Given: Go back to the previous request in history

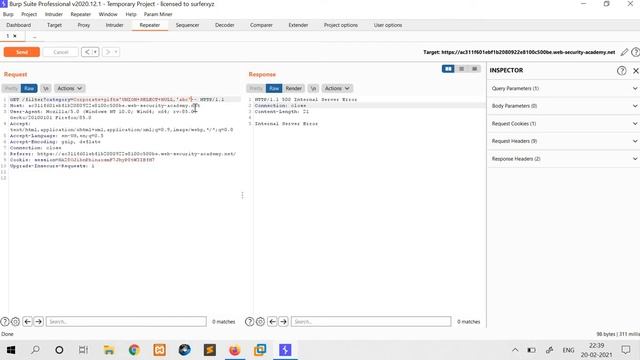Looking at the screenshot, I should tap(87, 52).
